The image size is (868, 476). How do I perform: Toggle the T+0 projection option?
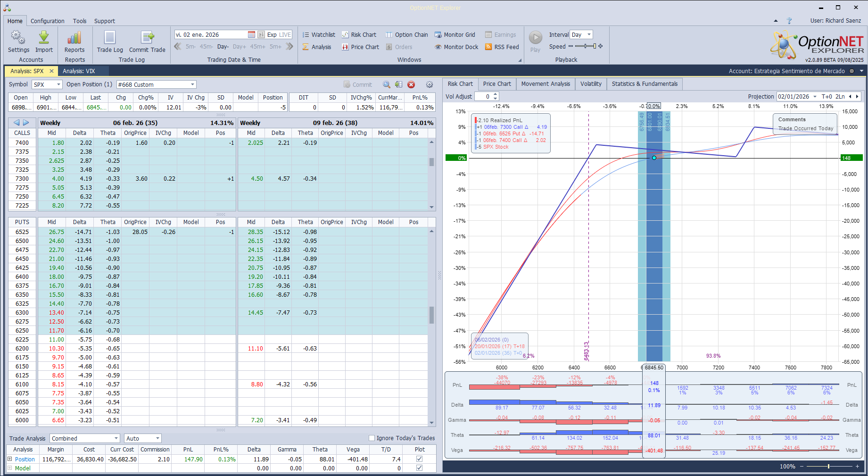(827, 96)
